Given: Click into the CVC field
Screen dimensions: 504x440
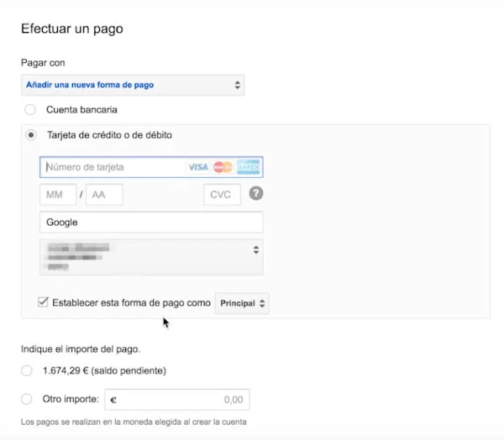Looking at the screenshot, I should [x=222, y=195].
